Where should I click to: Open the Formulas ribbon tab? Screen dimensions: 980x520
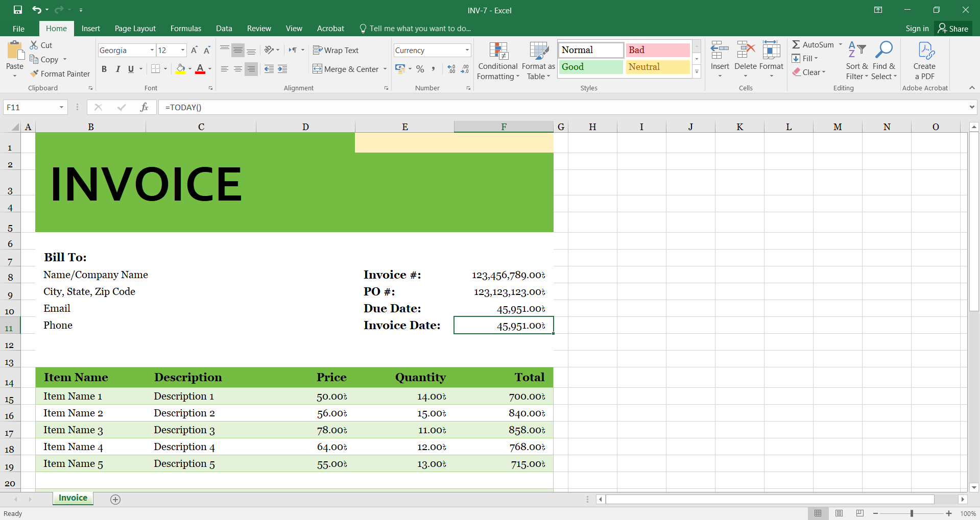(185, 29)
